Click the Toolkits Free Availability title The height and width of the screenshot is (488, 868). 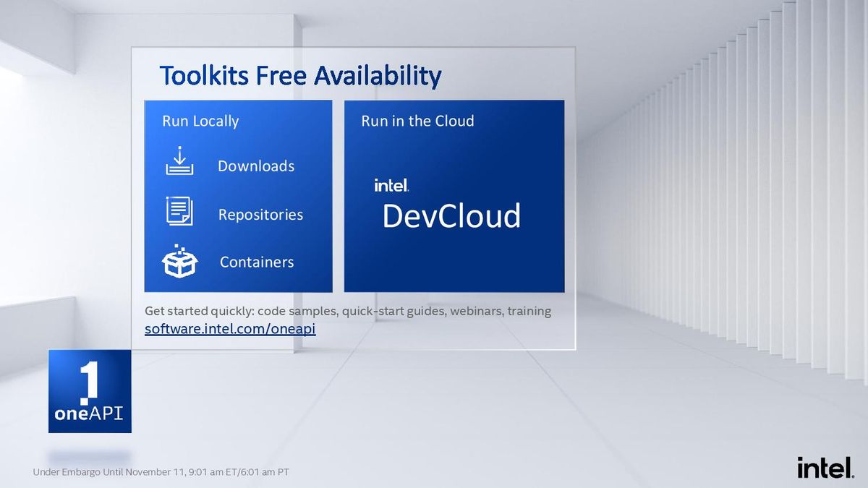coord(300,75)
